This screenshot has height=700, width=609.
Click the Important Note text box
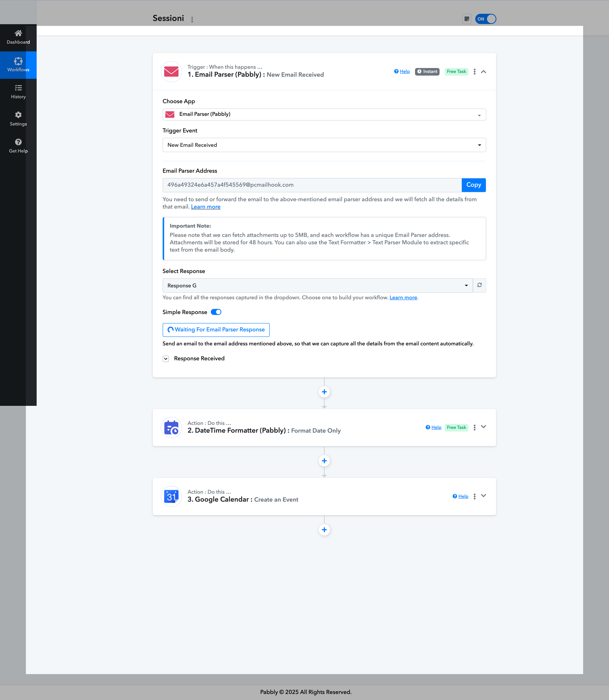tap(324, 239)
